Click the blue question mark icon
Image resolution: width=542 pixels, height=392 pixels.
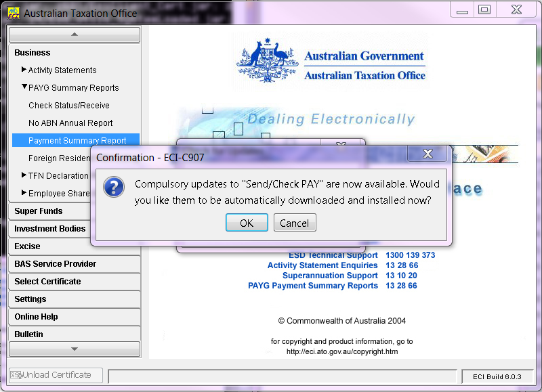(114, 187)
